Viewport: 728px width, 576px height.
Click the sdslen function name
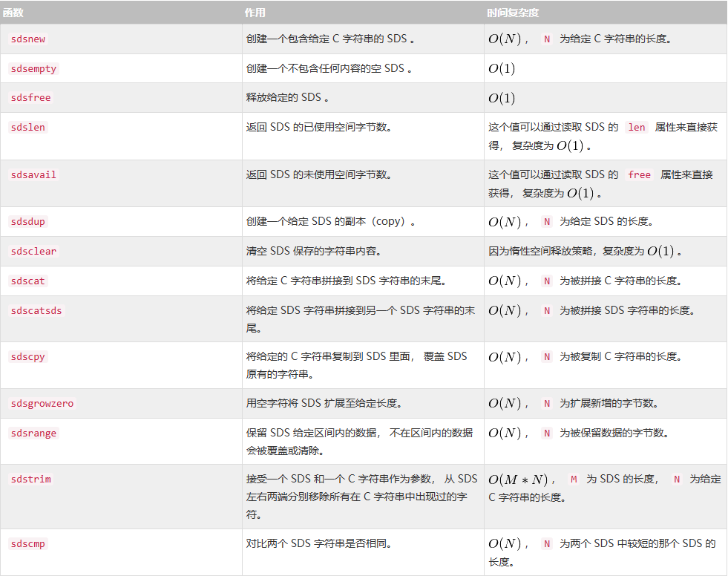point(28,127)
